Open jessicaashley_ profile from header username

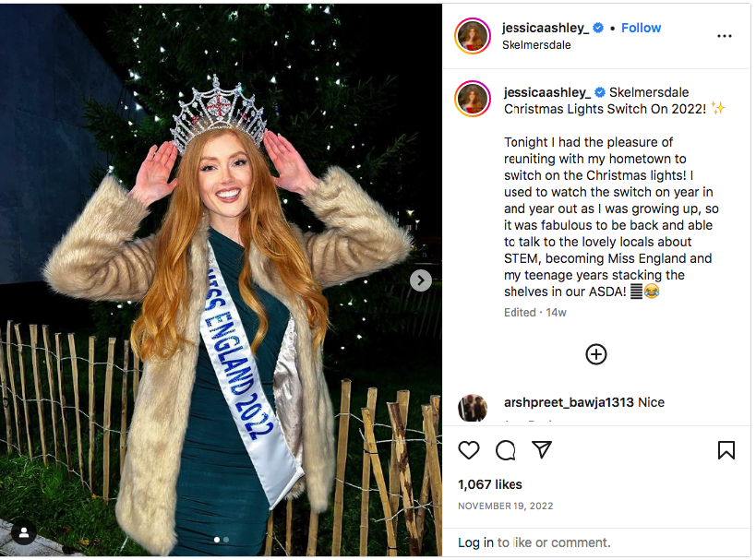pyautogui.click(x=546, y=28)
